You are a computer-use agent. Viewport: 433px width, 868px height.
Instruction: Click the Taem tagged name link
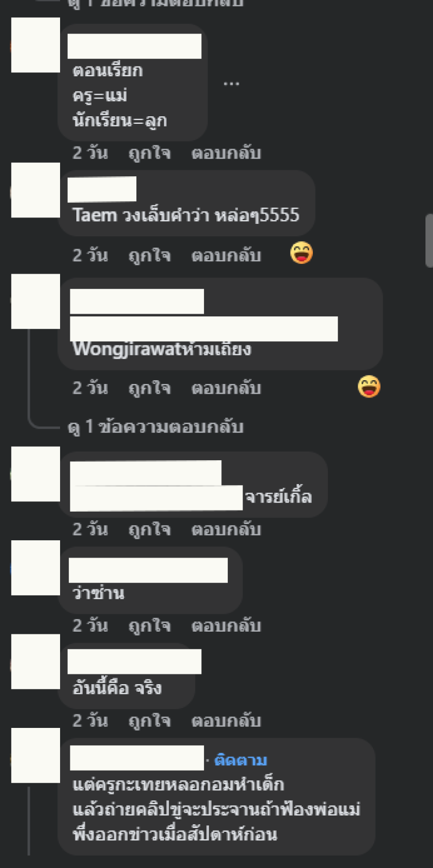click(x=95, y=215)
